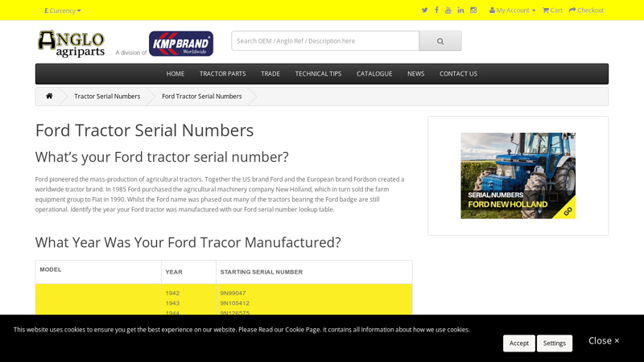Open the Instagram social icon
Image resolution: width=644 pixels, height=362 pixels.
pos(473,10)
